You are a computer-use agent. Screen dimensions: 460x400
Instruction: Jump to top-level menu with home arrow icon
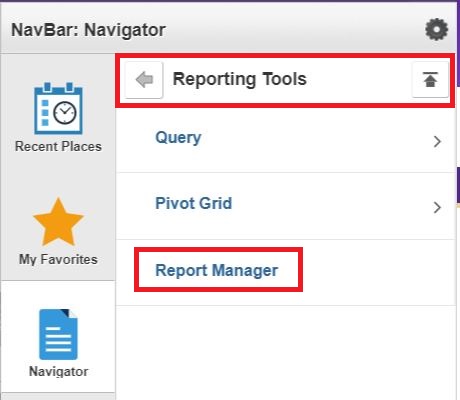(x=430, y=79)
